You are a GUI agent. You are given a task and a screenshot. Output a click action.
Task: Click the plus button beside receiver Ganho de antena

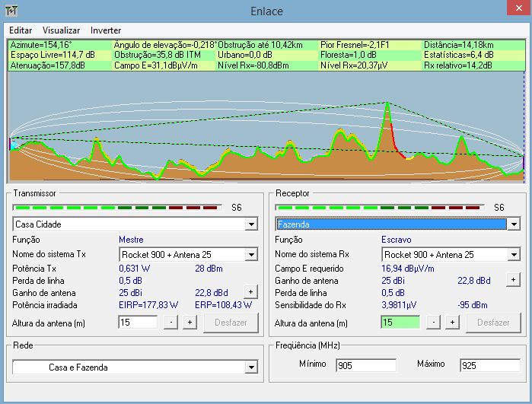click(513, 280)
